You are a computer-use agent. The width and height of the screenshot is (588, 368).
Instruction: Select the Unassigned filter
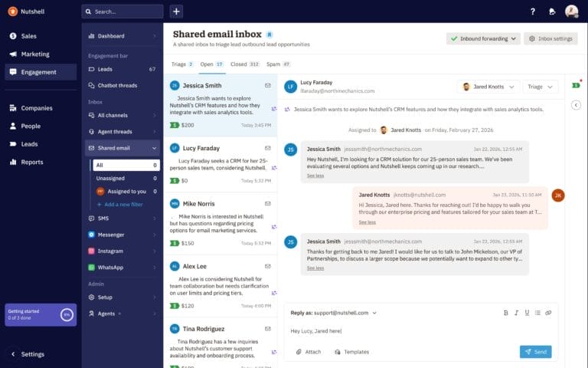[x=126, y=179]
